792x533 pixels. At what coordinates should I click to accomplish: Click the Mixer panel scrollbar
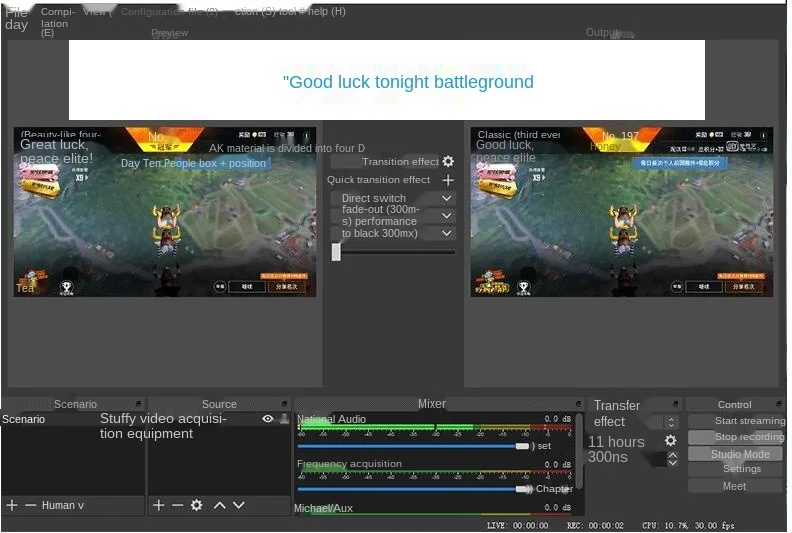[x=579, y=451]
